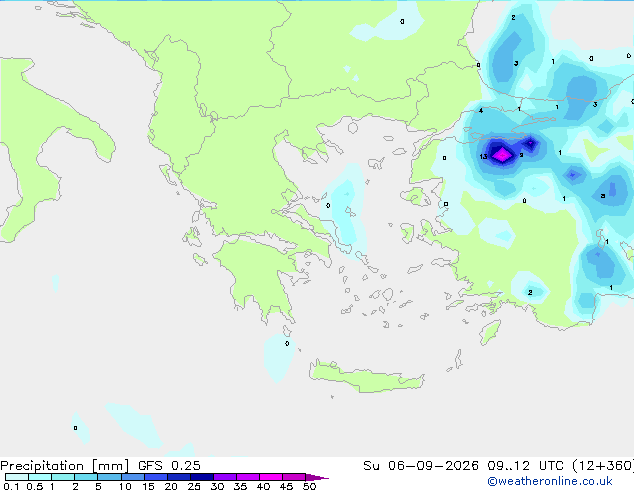This screenshot has height=490, width=634.
Task: Select the 5–10 mm legend swatch
Action: (109, 477)
